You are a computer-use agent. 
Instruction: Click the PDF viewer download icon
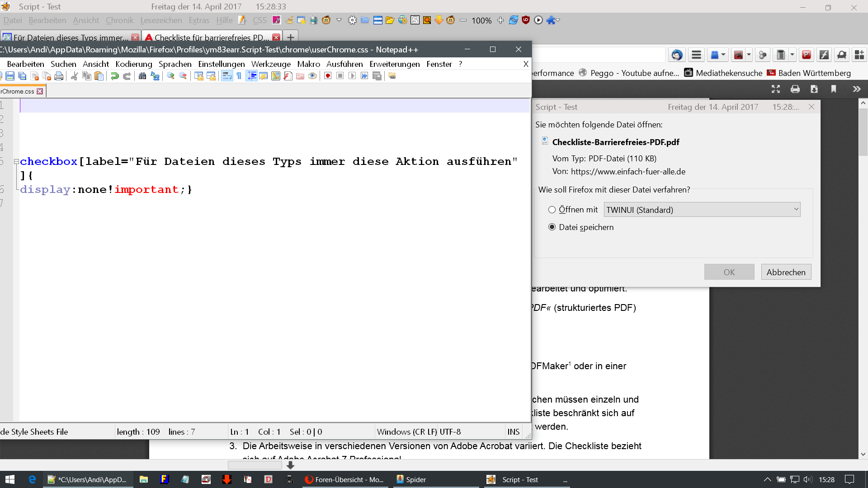(x=814, y=89)
